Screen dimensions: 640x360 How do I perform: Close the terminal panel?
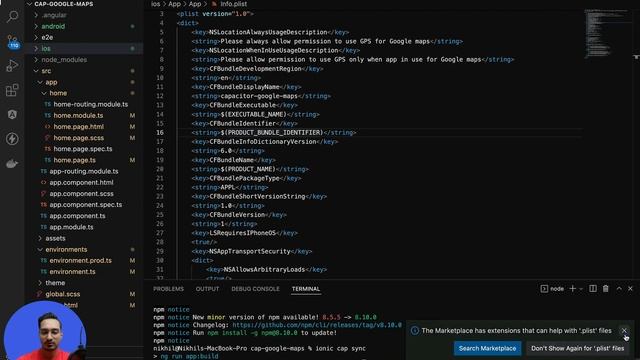coord(630,289)
